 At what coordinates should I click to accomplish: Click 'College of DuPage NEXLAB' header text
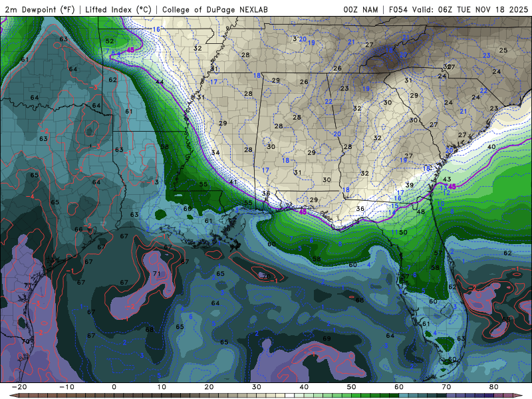215,10
